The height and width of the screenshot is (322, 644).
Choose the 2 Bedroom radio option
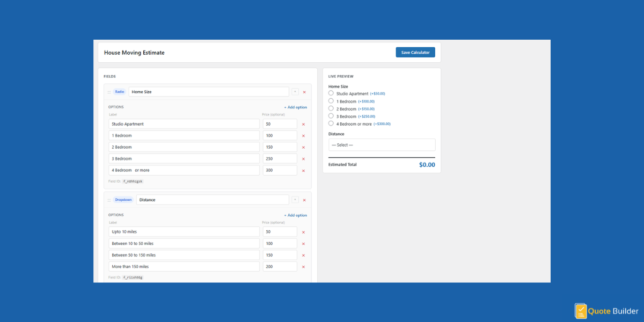[x=331, y=108]
